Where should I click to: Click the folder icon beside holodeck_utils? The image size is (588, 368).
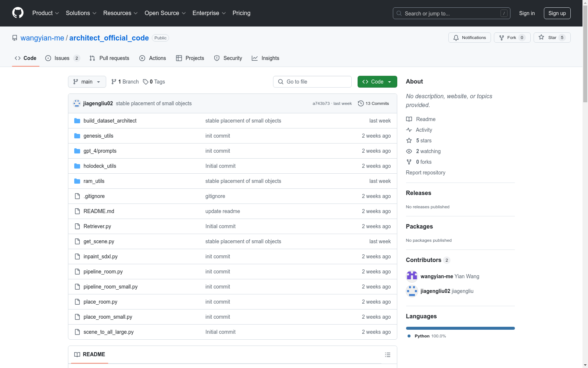pos(77,166)
